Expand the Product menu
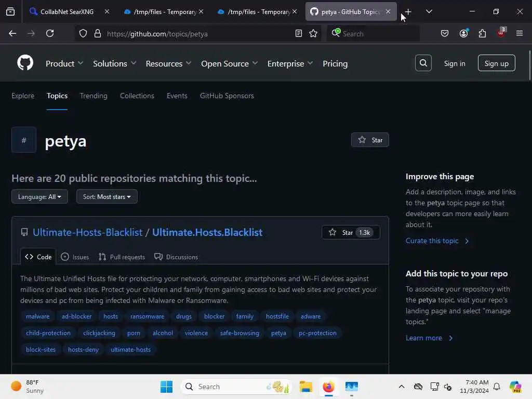This screenshot has width=532, height=399. [64, 63]
